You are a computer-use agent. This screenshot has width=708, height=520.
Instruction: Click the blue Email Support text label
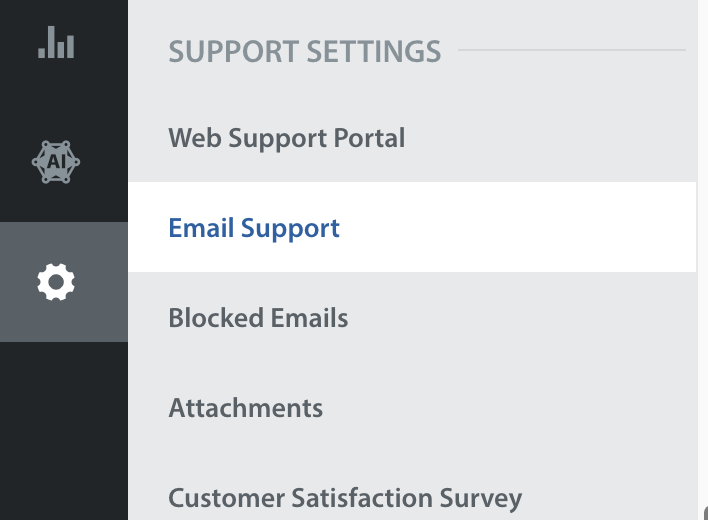pos(254,228)
